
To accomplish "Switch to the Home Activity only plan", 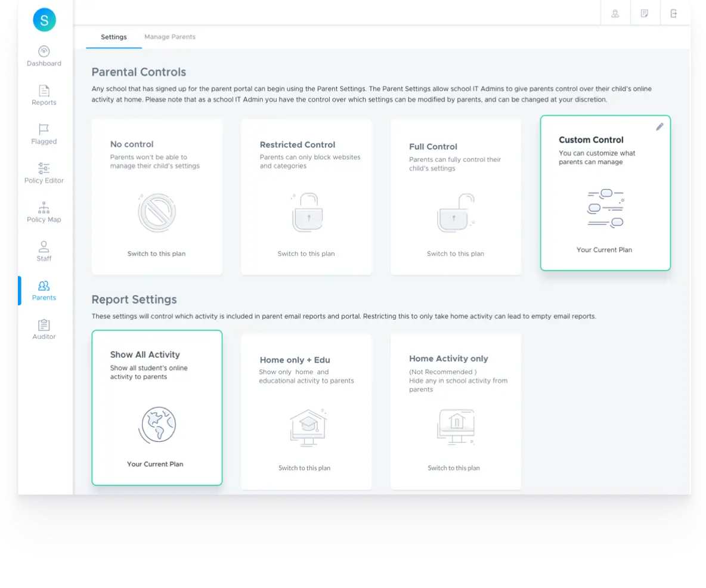I will click(454, 468).
